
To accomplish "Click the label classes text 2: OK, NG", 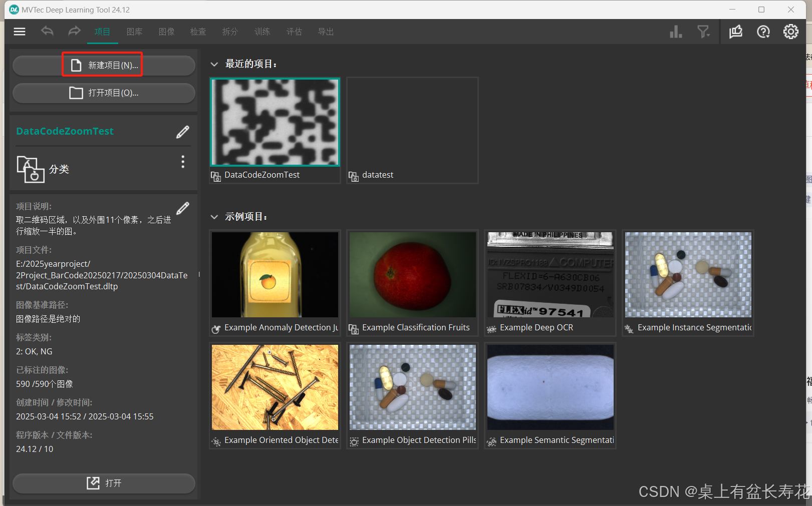I will (34, 351).
